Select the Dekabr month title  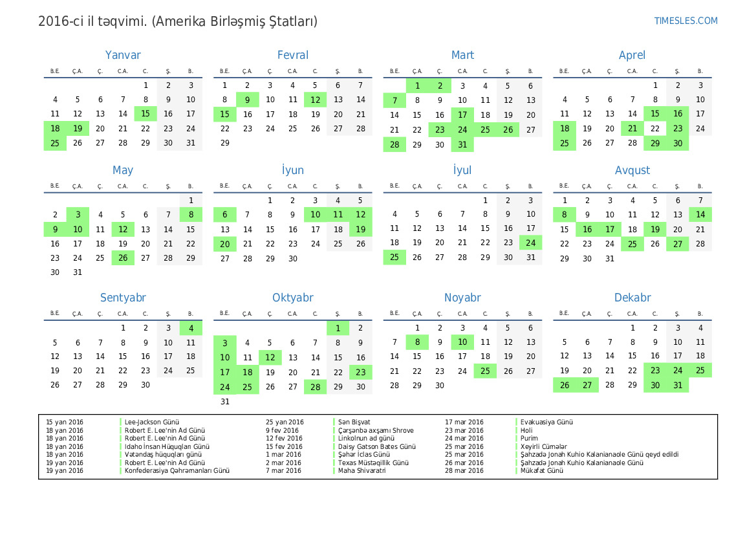(x=632, y=298)
